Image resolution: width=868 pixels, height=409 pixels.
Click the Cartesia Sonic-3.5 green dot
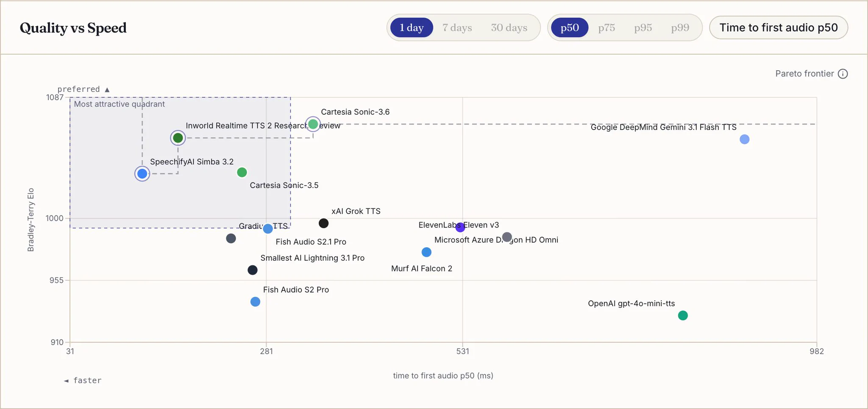point(242,172)
